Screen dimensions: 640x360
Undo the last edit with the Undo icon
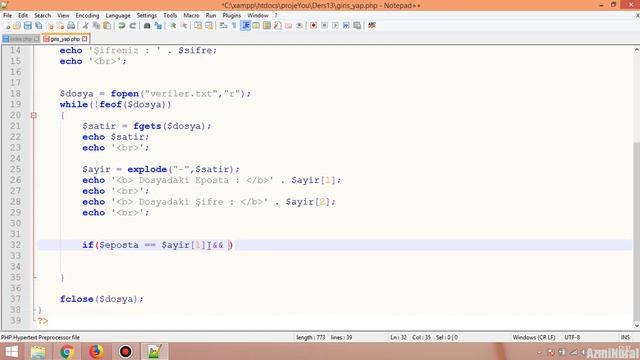(122, 26)
